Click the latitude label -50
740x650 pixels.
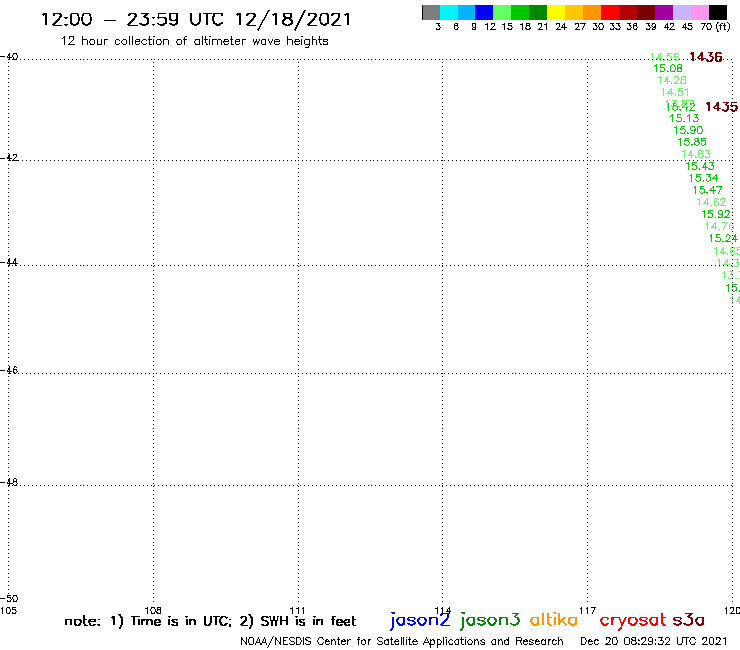[x=9, y=599]
